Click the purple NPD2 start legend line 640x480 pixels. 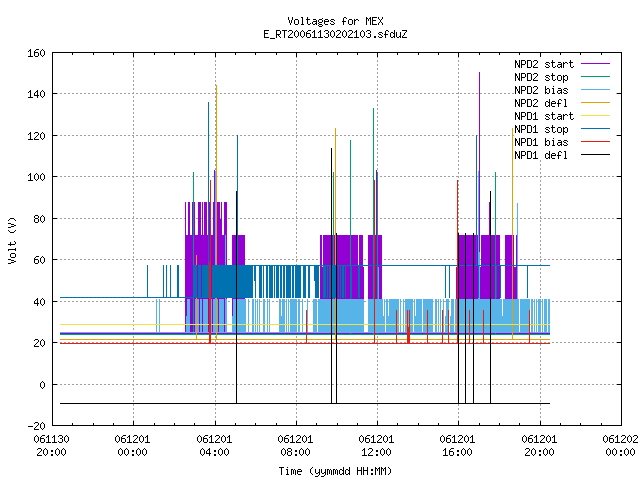595,64
